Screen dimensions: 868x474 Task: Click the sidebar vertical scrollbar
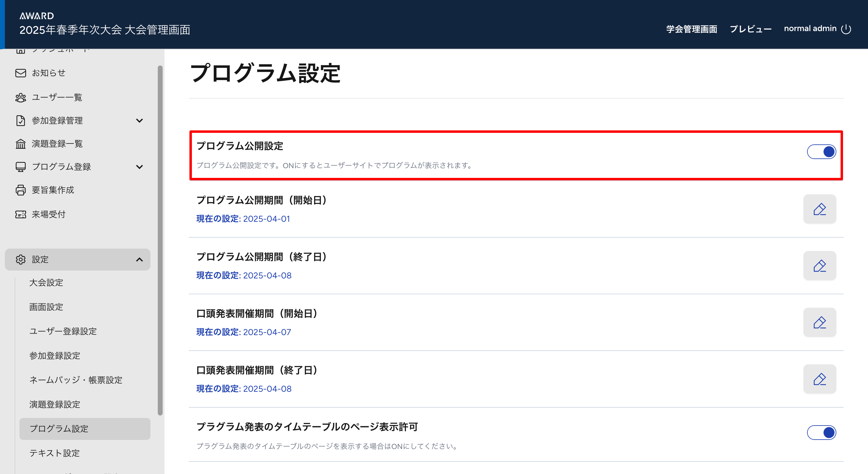160,240
